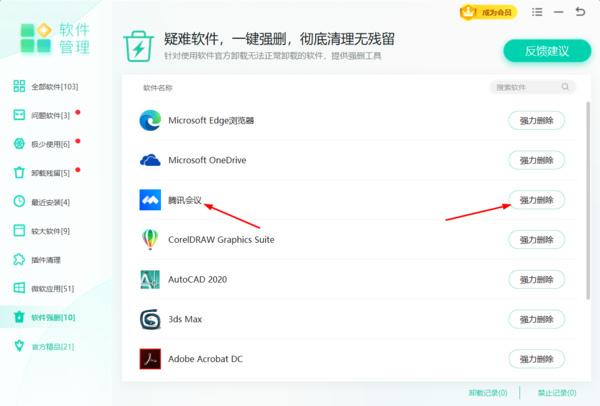The height and width of the screenshot is (406, 600).
Task: Click 强力删除 for Adobe Acrobat DC
Action: click(536, 359)
